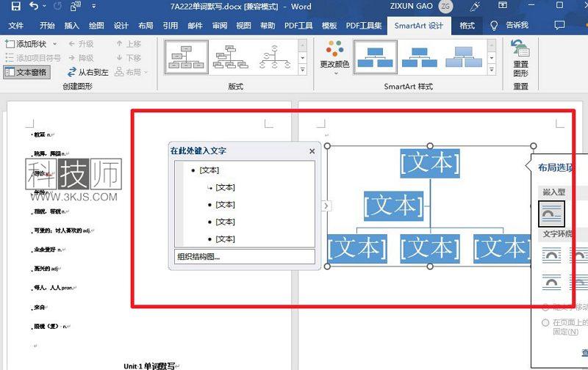588x370 pixels.
Task: Click 上移 move up button
Action: [129, 44]
